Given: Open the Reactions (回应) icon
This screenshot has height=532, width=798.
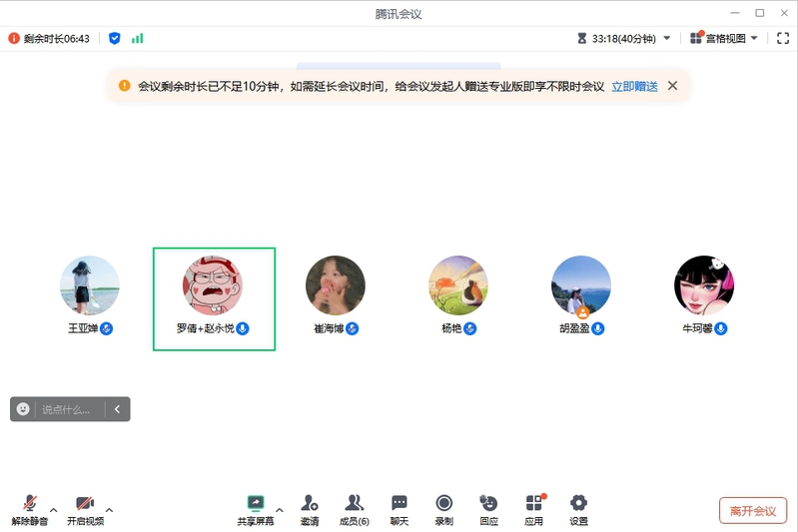Looking at the screenshot, I should point(488,504).
